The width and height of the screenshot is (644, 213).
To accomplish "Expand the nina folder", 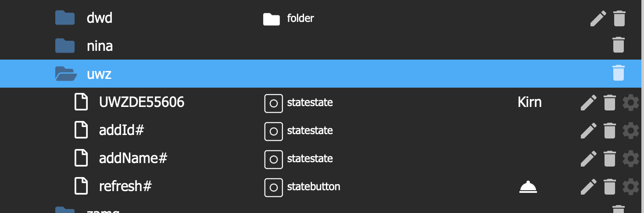I will 65,46.
